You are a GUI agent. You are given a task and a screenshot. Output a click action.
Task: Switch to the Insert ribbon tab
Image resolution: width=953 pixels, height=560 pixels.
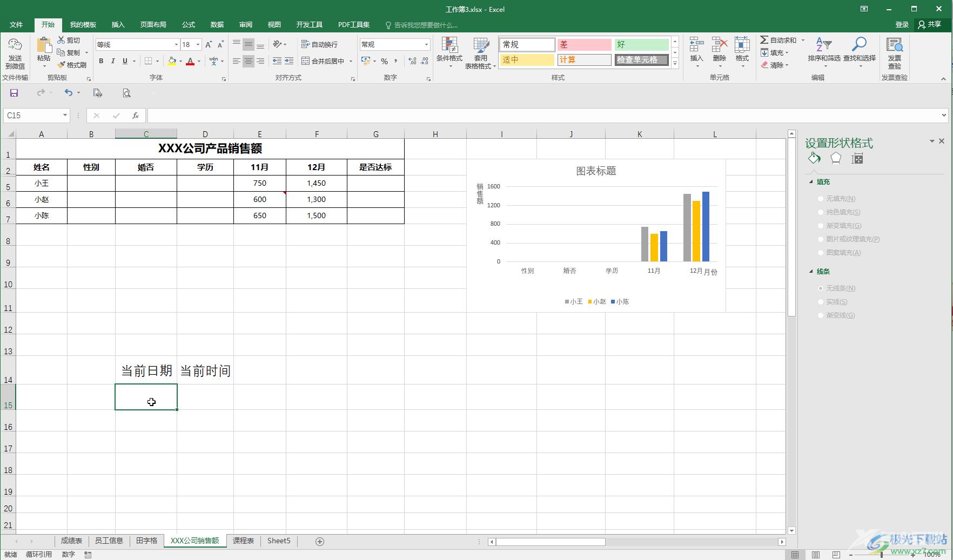point(118,25)
